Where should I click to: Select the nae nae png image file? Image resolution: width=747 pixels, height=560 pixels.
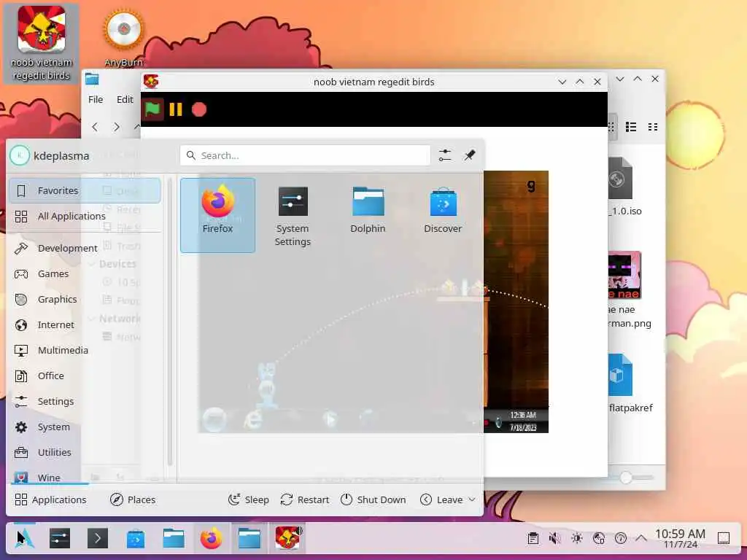pyautogui.click(x=628, y=289)
